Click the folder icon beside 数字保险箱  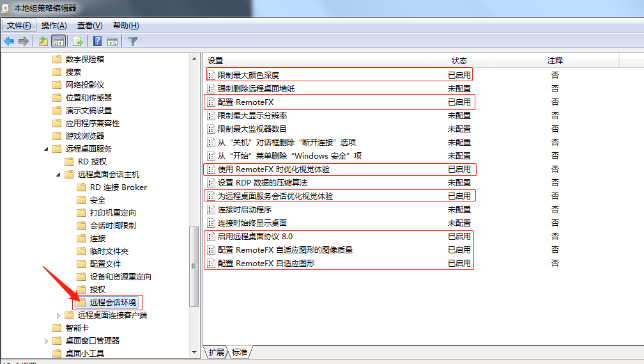pyautogui.click(x=57, y=59)
